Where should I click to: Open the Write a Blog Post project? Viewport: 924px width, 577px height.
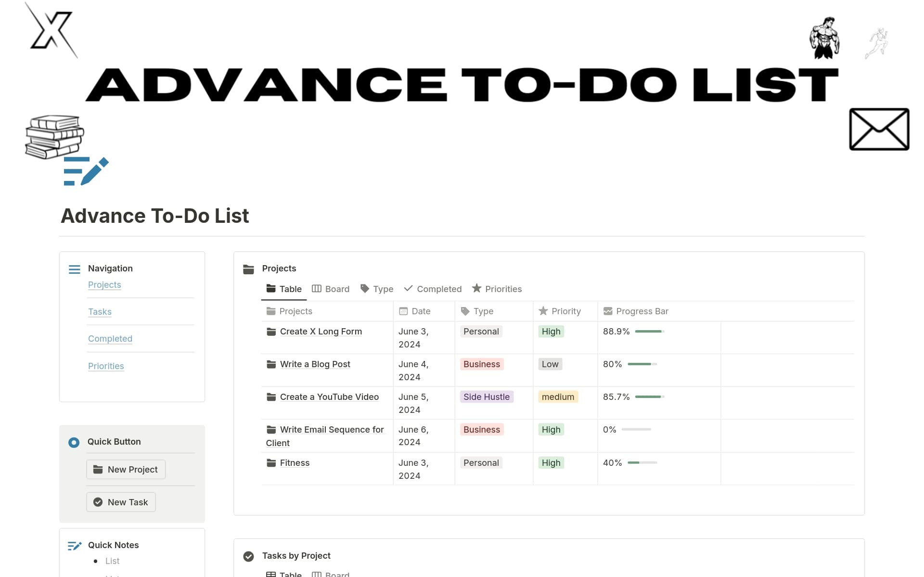(315, 364)
